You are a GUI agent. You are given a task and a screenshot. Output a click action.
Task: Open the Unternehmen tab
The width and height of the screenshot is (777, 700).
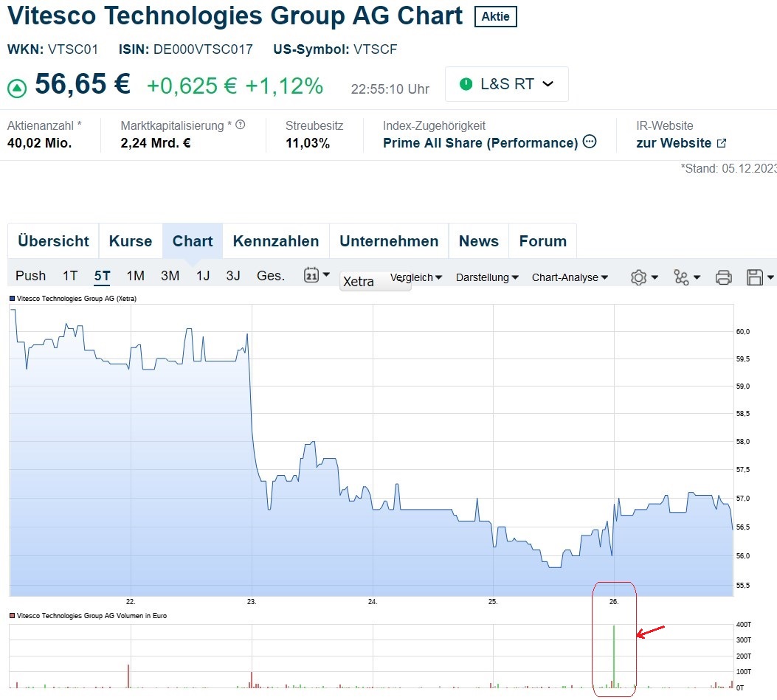pos(389,240)
